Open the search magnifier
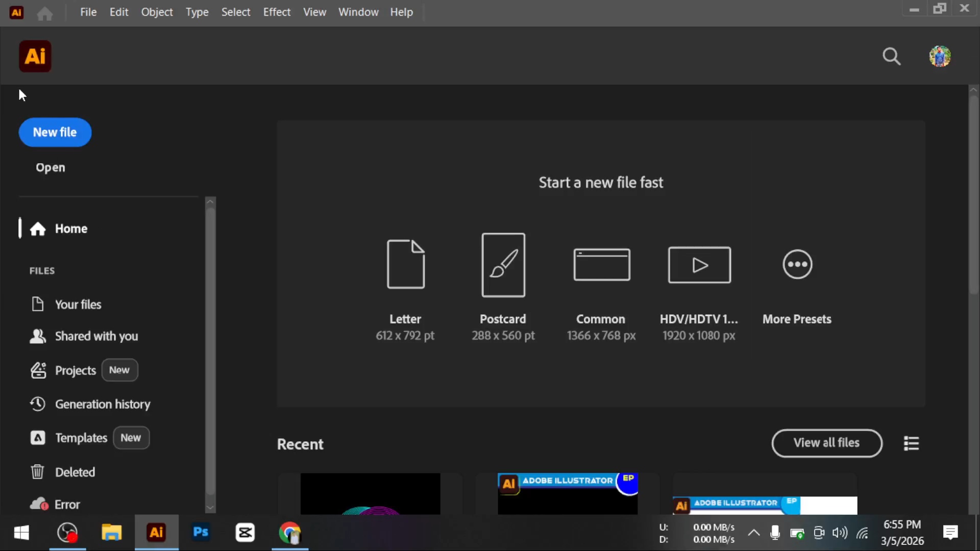The height and width of the screenshot is (551, 980). point(892,56)
